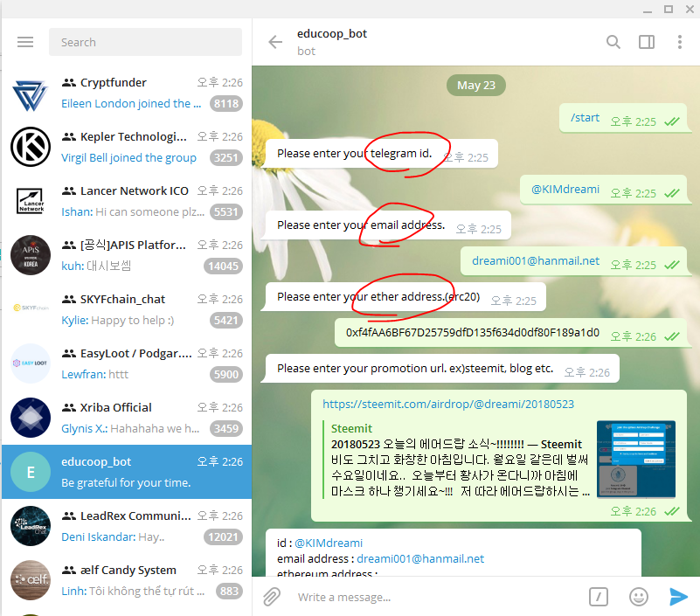Open the three-dot chat options menu
Screen dimensions: 700x616
click(x=680, y=42)
